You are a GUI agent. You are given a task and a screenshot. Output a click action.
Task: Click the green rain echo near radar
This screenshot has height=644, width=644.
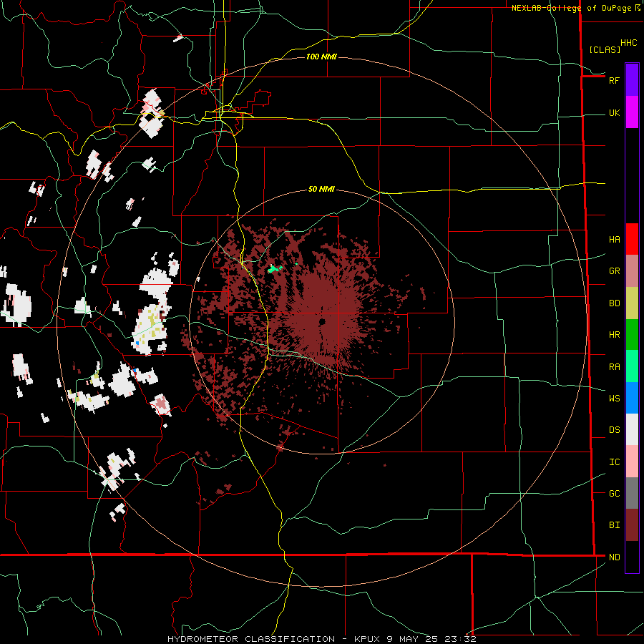click(x=275, y=269)
